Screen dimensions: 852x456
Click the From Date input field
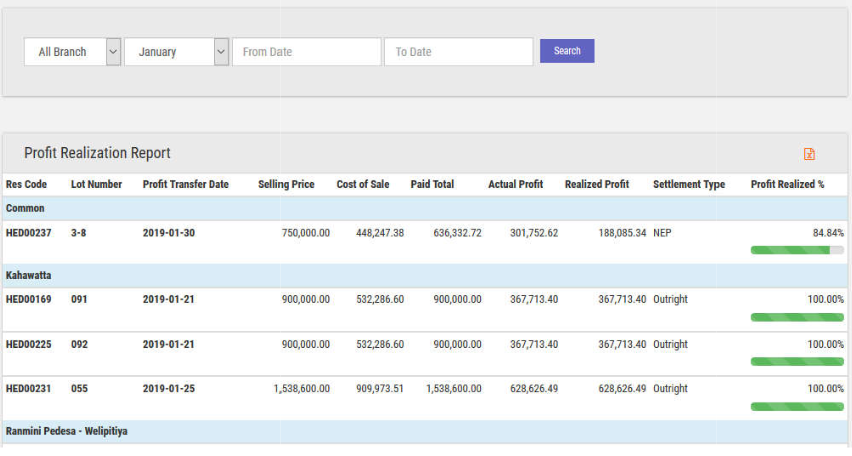tap(306, 52)
